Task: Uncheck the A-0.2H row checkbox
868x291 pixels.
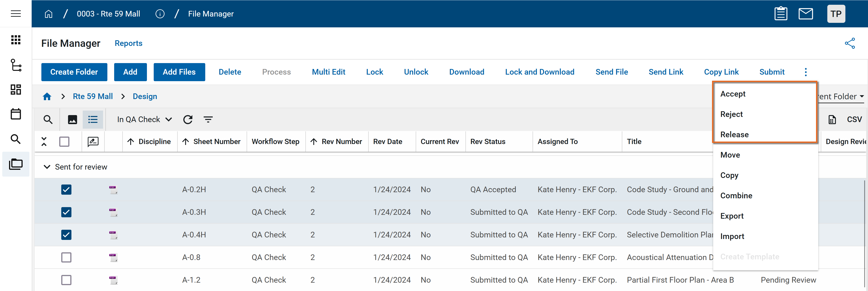Action: click(x=66, y=189)
